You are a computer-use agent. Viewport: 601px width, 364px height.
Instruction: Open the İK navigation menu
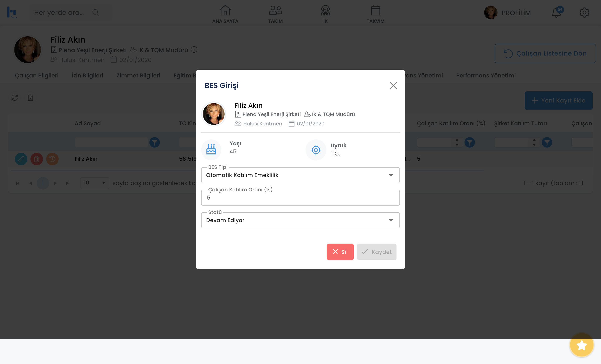coord(325,14)
